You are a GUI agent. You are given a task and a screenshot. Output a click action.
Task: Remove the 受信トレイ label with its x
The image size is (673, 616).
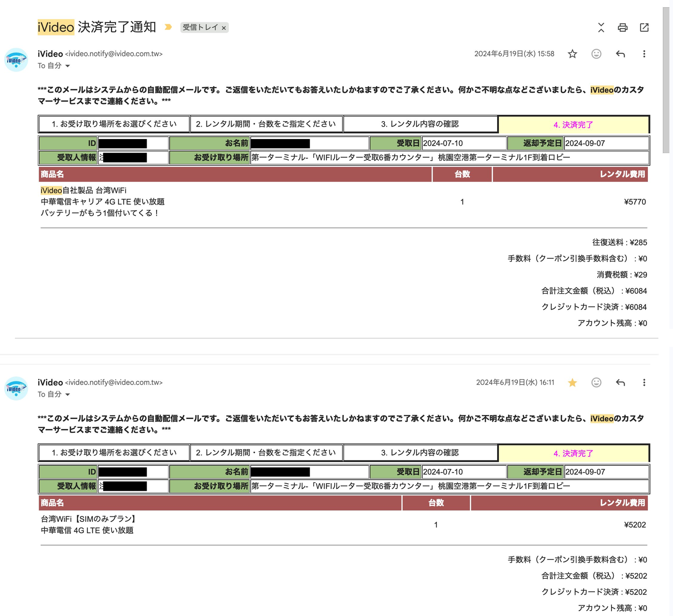tap(224, 28)
